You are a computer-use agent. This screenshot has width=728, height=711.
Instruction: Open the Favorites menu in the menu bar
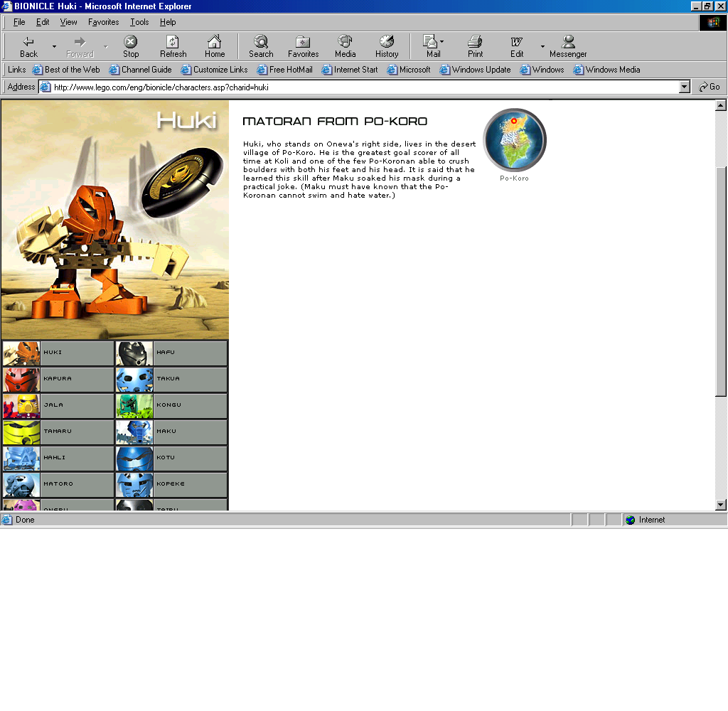[x=104, y=22]
